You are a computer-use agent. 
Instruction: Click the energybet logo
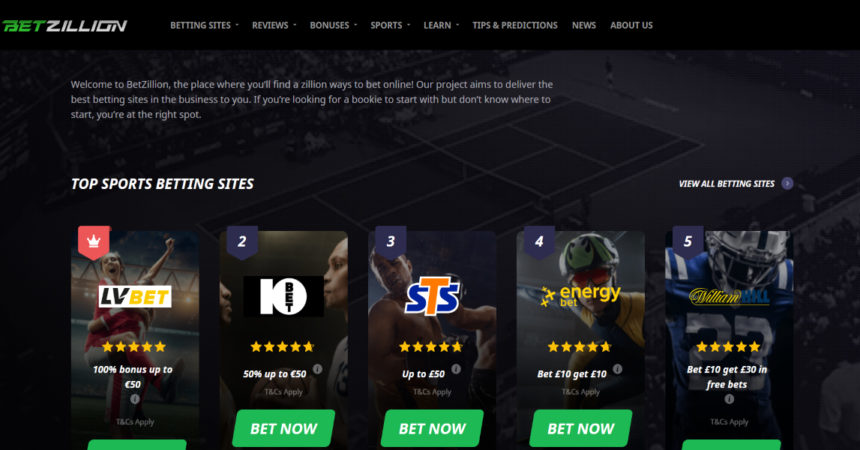(x=580, y=295)
